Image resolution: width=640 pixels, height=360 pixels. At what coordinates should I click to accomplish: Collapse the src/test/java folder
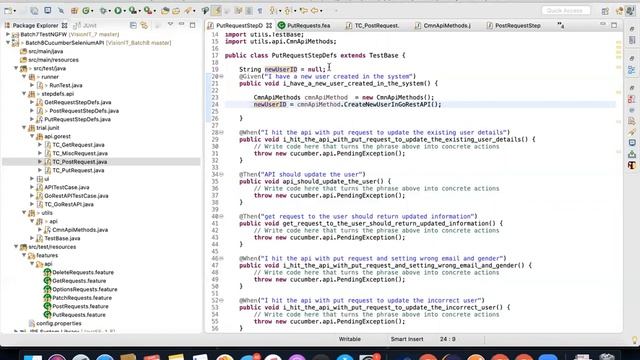click(x=16, y=68)
